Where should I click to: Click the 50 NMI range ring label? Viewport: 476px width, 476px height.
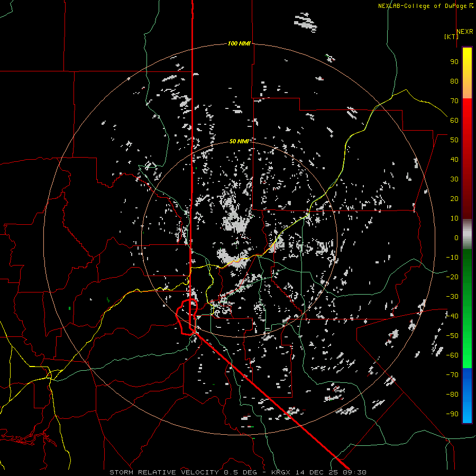point(239,141)
